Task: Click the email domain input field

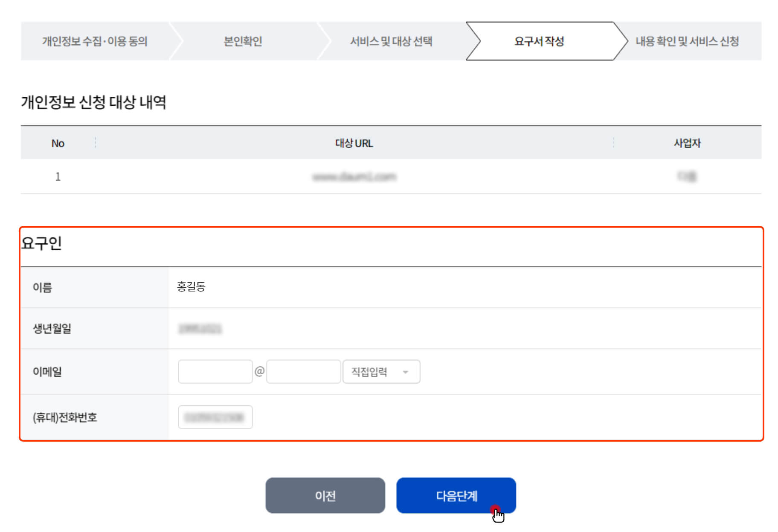Action: (x=303, y=371)
